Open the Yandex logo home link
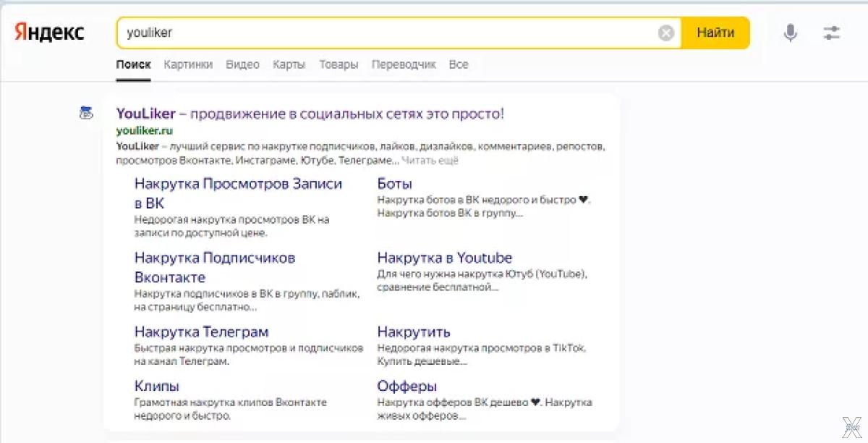Viewport: 868px width, 443px height. pos(49,33)
